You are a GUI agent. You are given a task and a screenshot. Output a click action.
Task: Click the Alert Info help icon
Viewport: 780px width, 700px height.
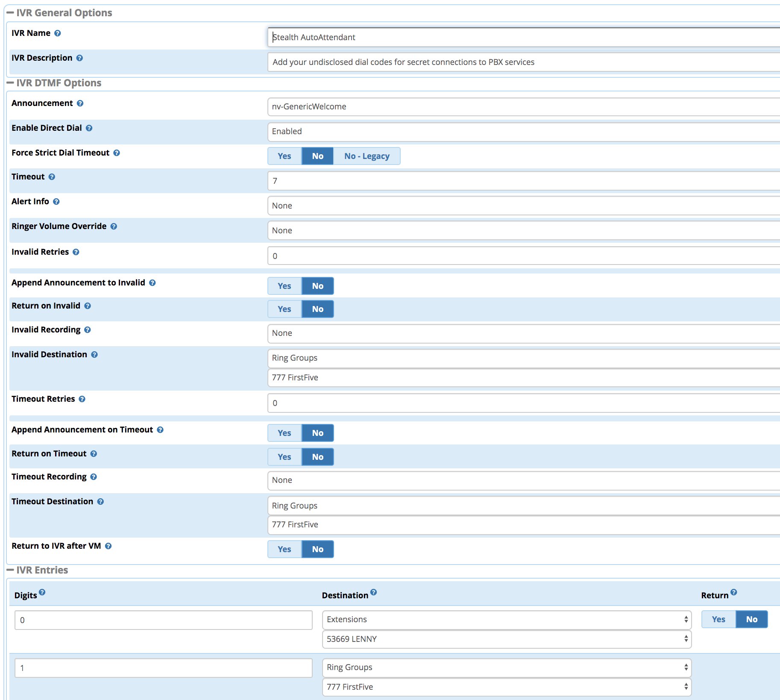57,201
